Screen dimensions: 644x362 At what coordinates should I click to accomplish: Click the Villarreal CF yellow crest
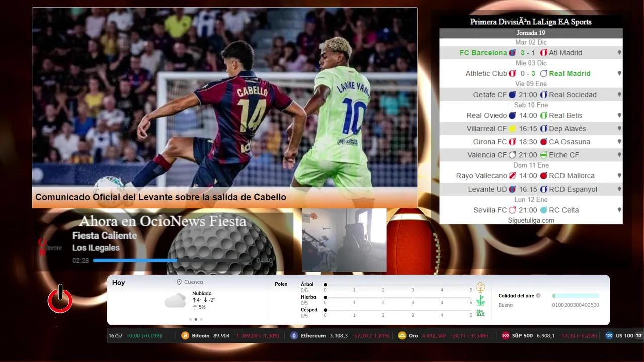pos(512,129)
